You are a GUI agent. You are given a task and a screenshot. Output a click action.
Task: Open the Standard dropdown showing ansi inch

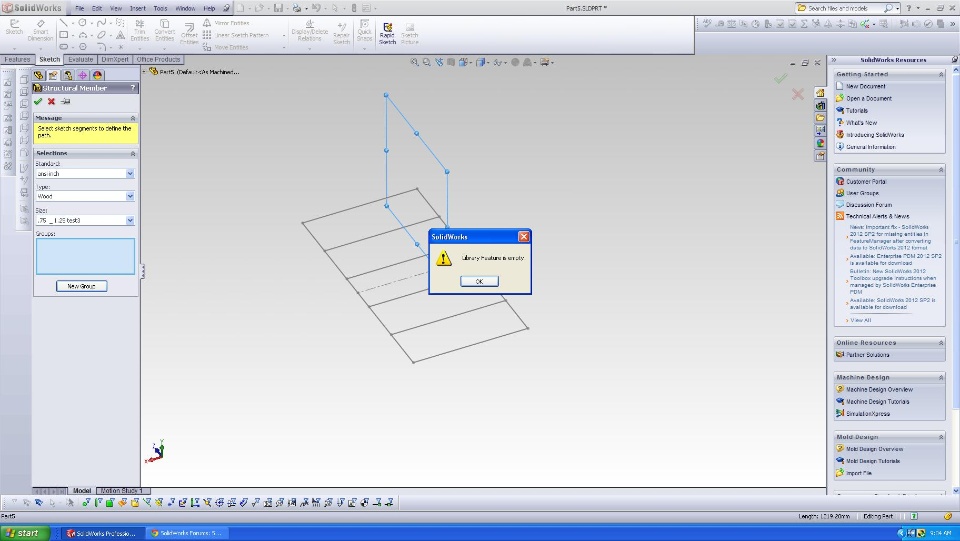point(130,174)
